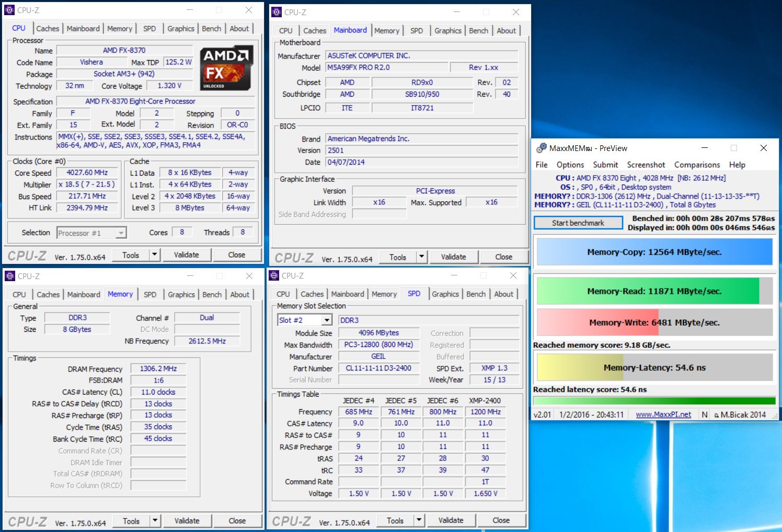Screen dimensions: 782x532
Task: Open Tools dropdown arrow in the processor info window
Action: [x=154, y=255]
